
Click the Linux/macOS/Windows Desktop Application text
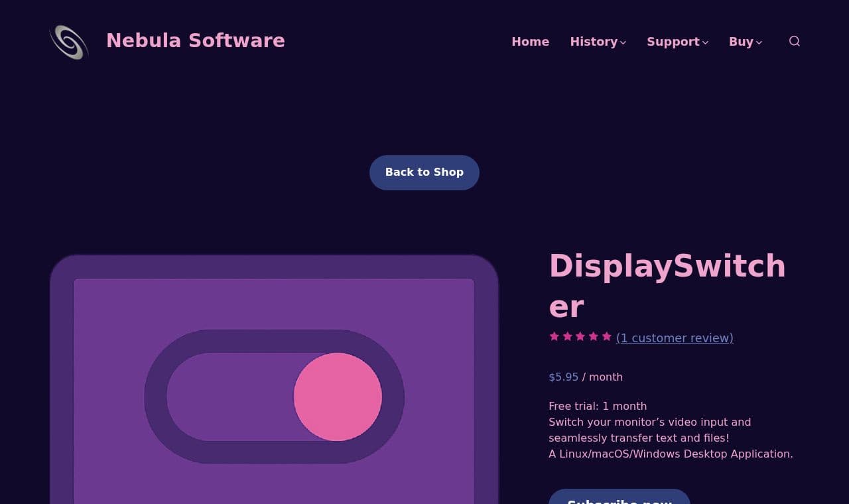[671, 454]
